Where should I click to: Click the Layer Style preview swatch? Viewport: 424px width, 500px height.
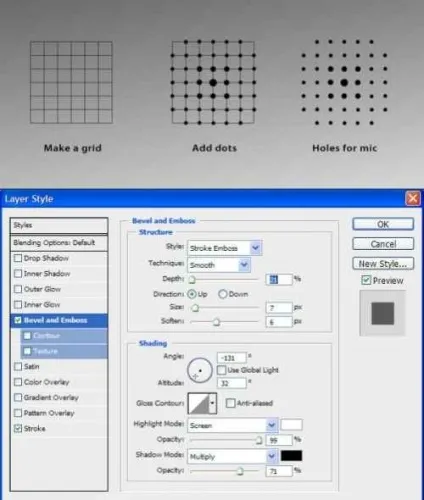383,313
